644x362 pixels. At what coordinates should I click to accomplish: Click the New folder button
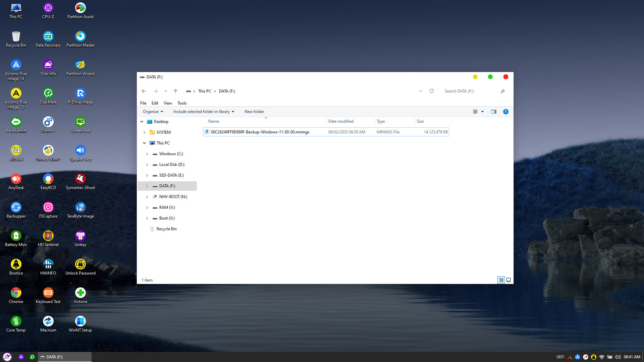(254, 112)
